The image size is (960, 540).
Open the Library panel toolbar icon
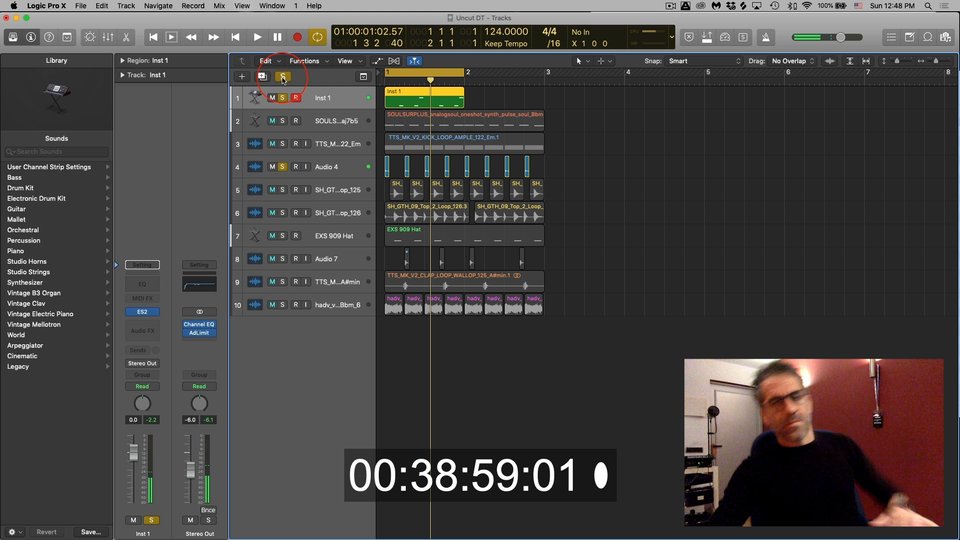click(x=13, y=37)
